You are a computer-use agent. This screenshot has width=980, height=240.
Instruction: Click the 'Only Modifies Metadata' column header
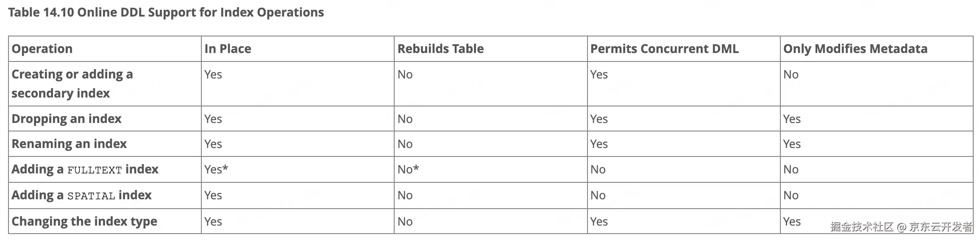(855, 49)
